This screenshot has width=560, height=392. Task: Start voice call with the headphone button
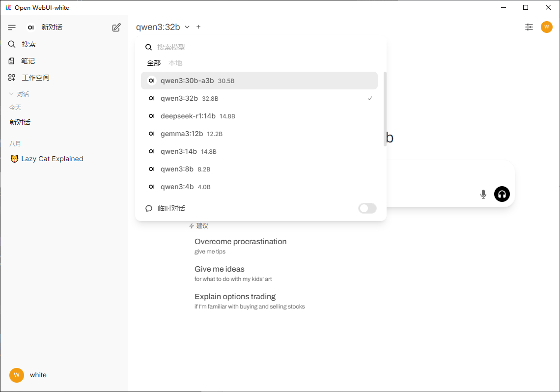502,194
